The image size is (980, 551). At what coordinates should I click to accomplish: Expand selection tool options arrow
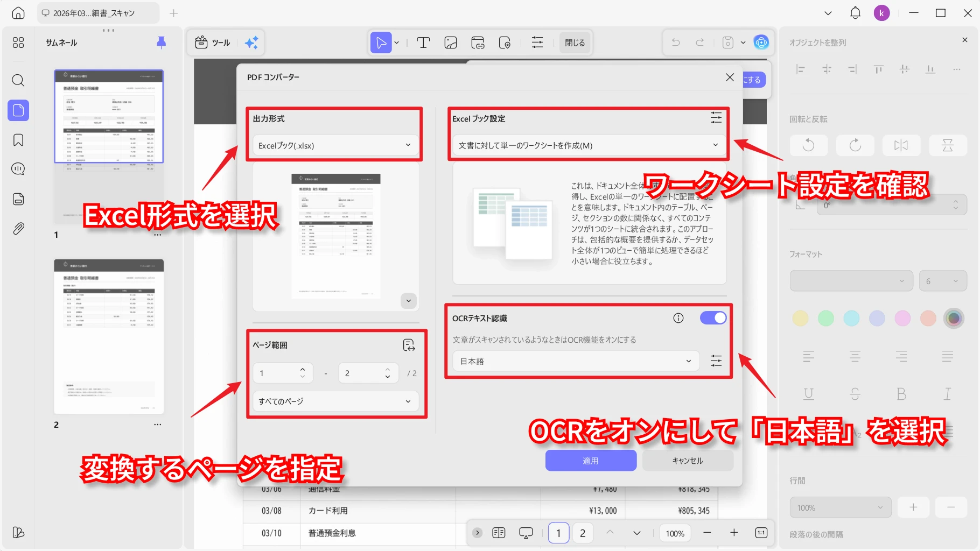coord(397,43)
